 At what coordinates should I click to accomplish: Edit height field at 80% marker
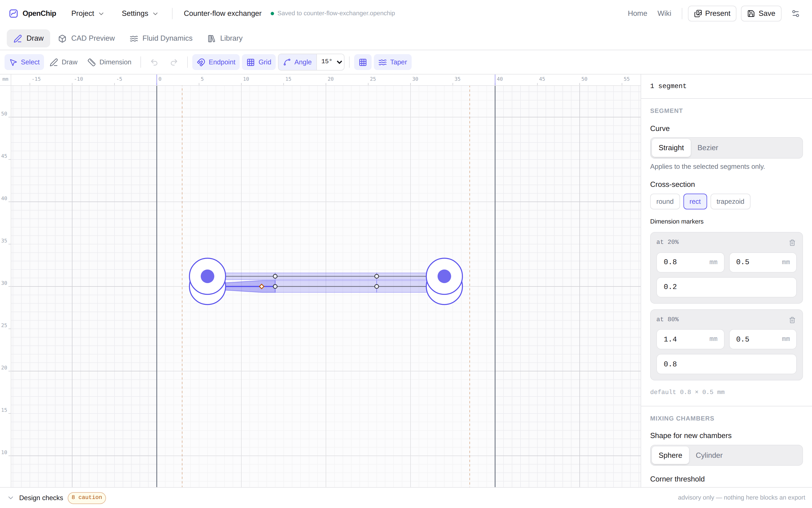(x=763, y=339)
